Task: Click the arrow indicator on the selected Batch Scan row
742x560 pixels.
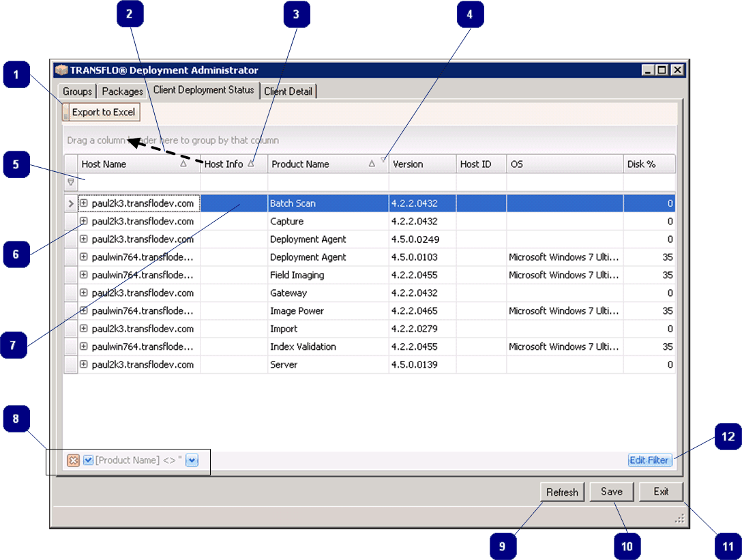Action: click(70, 203)
